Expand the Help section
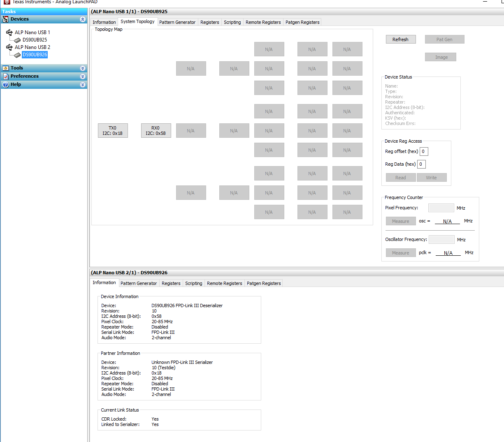The width and height of the screenshot is (504, 442). [82, 84]
